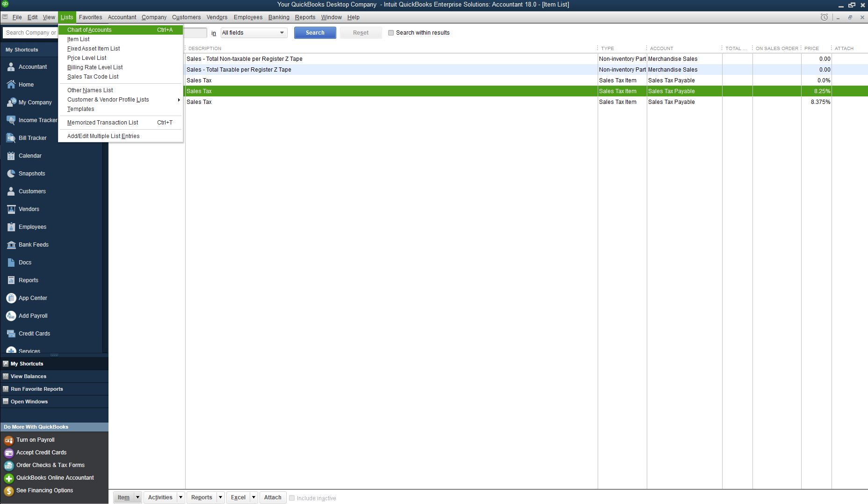The width and height of the screenshot is (868, 504).
Task: Open the All fields dropdown
Action: click(x=253, y=33)
